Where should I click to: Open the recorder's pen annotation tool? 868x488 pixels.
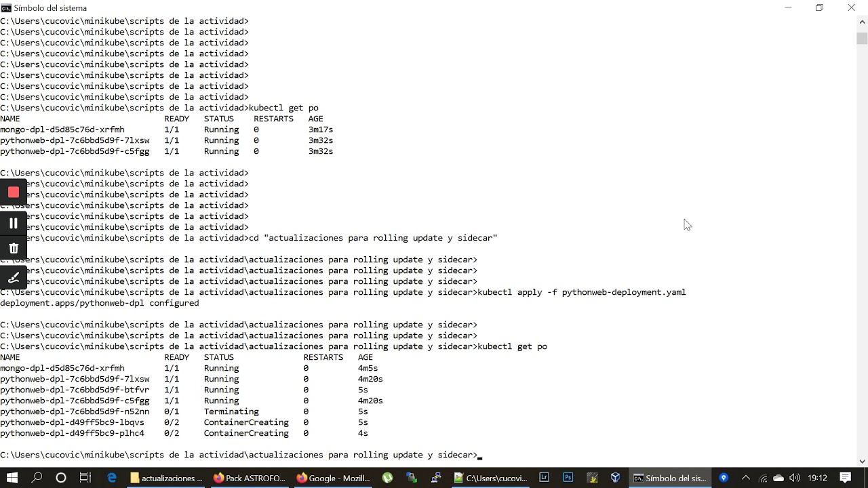(13, 278)
